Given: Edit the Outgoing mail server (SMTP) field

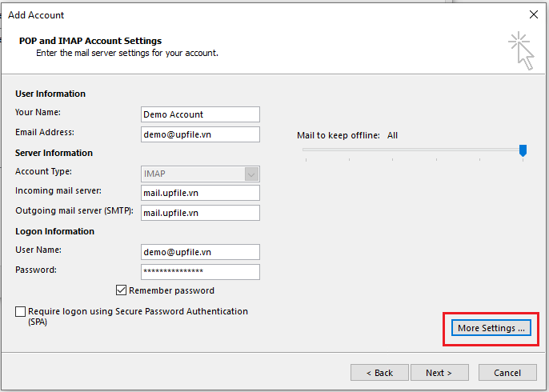Looking at the screenshot, I should 200,213.
